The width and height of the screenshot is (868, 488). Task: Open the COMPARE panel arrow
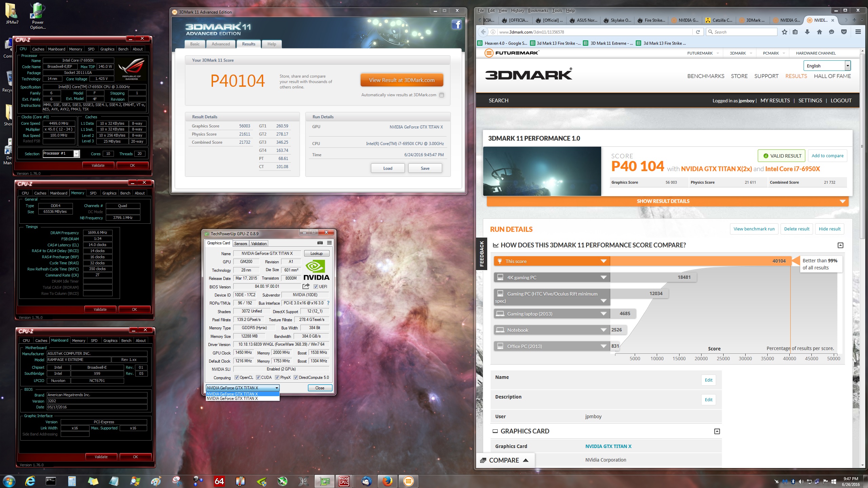(x=526, y=460)
